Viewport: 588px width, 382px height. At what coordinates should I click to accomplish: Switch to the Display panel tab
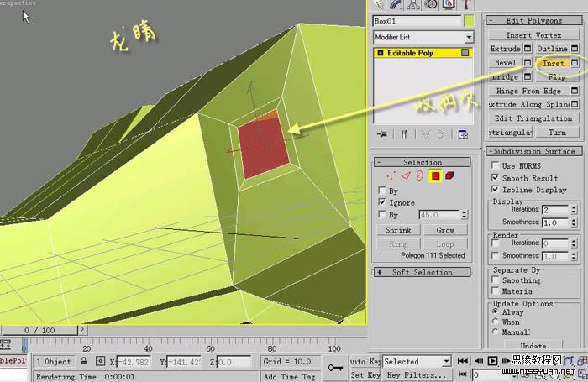pos(449,4)
